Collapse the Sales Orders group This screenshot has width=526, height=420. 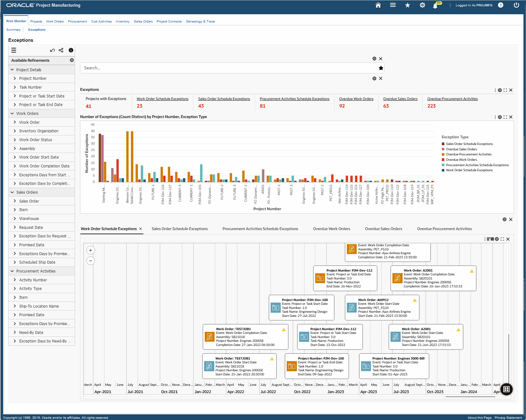pos(12,192)
